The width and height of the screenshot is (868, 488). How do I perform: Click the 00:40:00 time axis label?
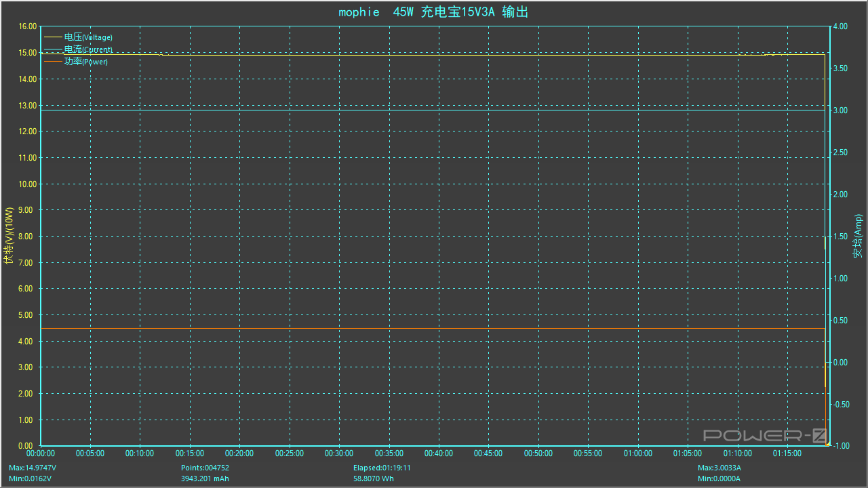[439, 454]
